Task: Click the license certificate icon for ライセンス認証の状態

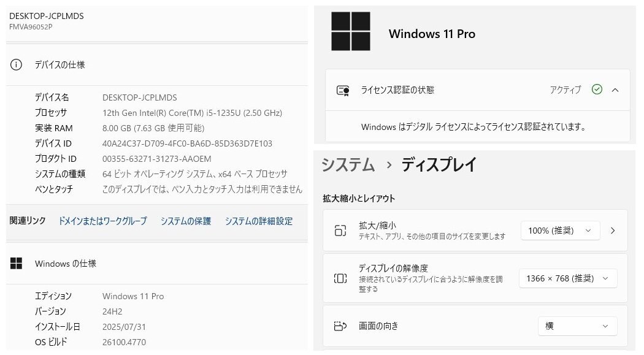Action: click(x=343, y=90)
